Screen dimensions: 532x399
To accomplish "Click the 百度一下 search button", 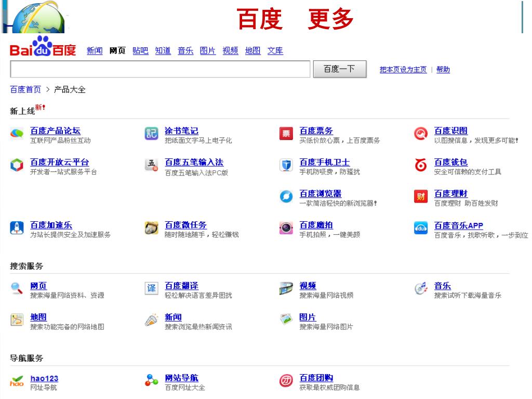I will click(x=340, y=69).
